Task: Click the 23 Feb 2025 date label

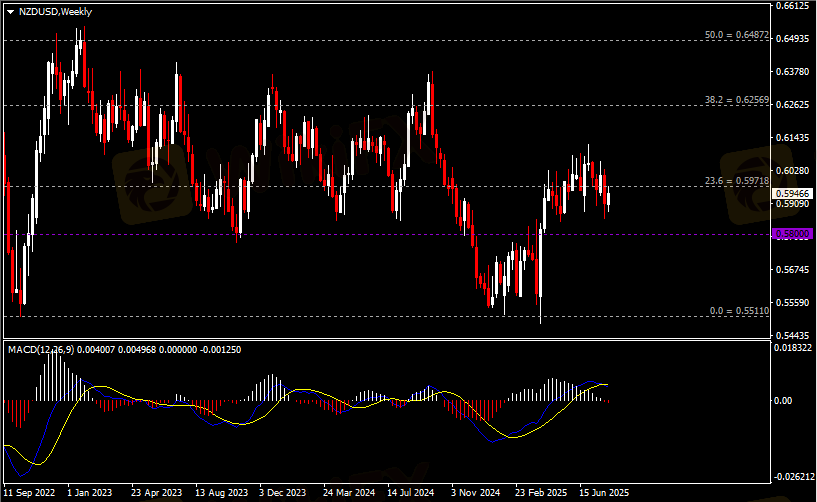Action: coord(540,493)
